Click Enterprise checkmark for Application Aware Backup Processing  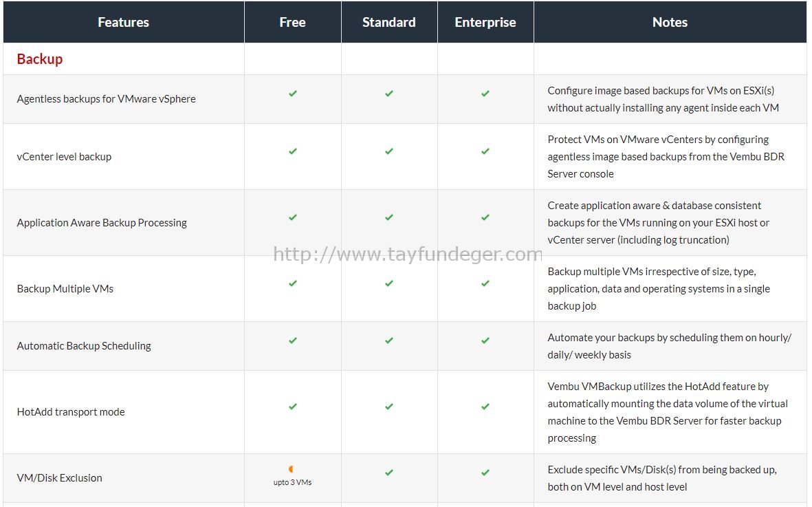point(485,217)
